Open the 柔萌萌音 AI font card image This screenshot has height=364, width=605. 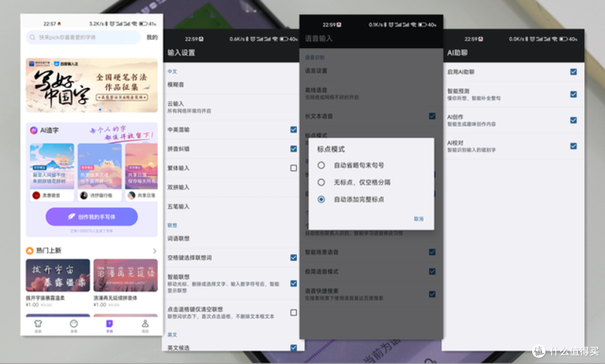(x=52, y=166)
